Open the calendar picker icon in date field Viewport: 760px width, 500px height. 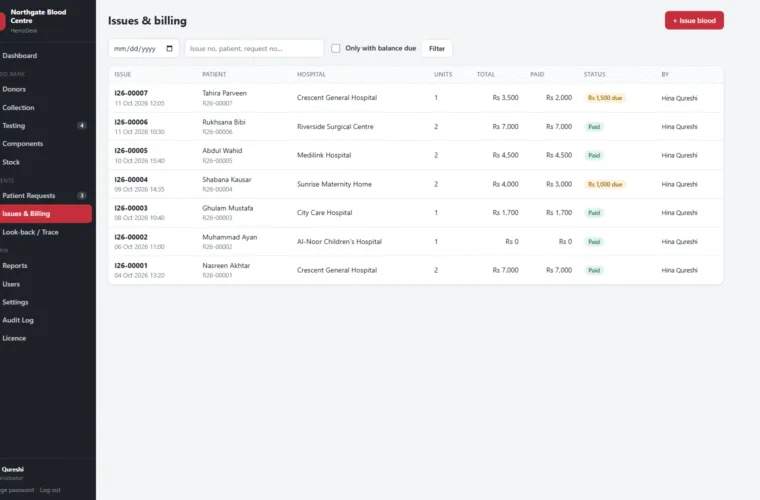point(169,48)
